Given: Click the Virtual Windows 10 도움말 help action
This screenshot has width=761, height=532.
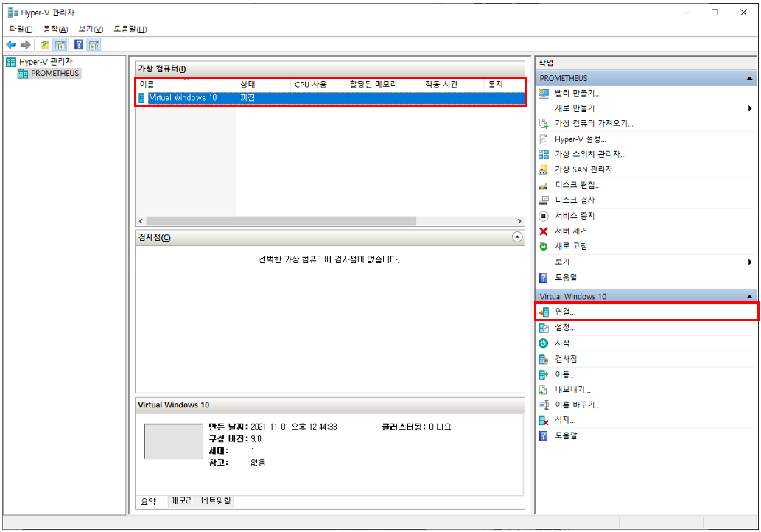Looking at the screenshot, I should (566, 436).
